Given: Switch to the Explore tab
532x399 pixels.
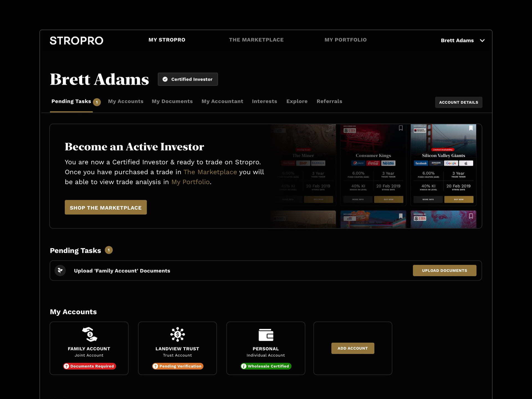Looking at the screenshot, I should pyautogui.click(x=297, y=101).
